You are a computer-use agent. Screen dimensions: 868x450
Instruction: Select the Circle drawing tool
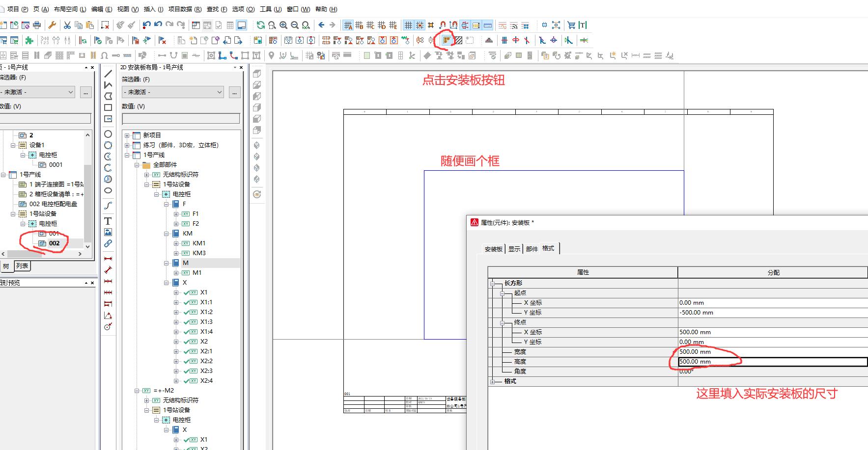108,133
